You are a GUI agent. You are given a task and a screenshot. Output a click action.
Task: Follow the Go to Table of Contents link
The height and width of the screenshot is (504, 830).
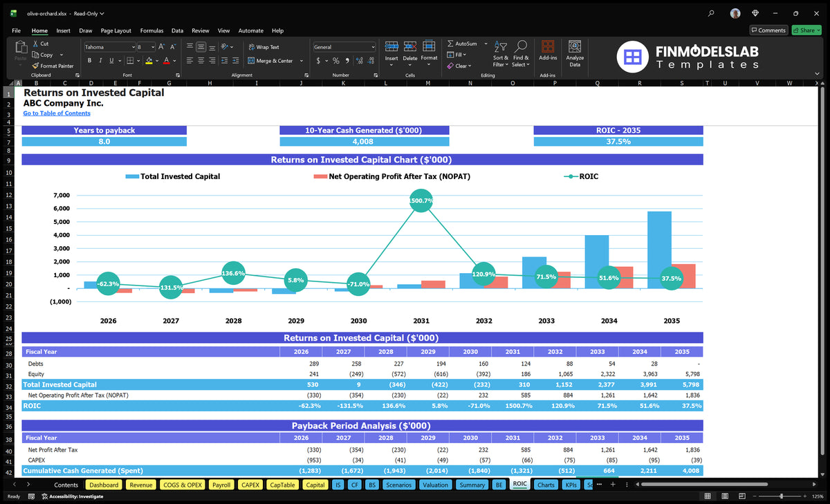[x=57, y=113]
